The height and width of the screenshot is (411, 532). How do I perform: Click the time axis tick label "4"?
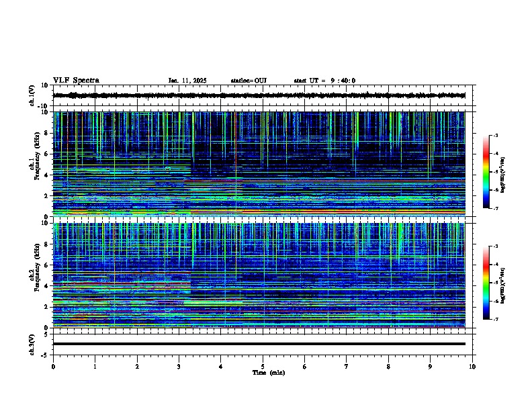[221, 367]
